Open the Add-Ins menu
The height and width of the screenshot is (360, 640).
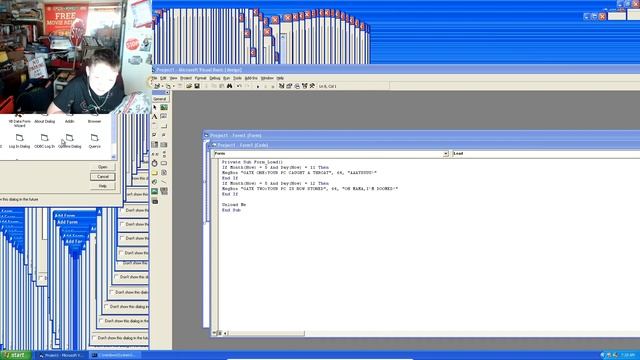[251, 78]
